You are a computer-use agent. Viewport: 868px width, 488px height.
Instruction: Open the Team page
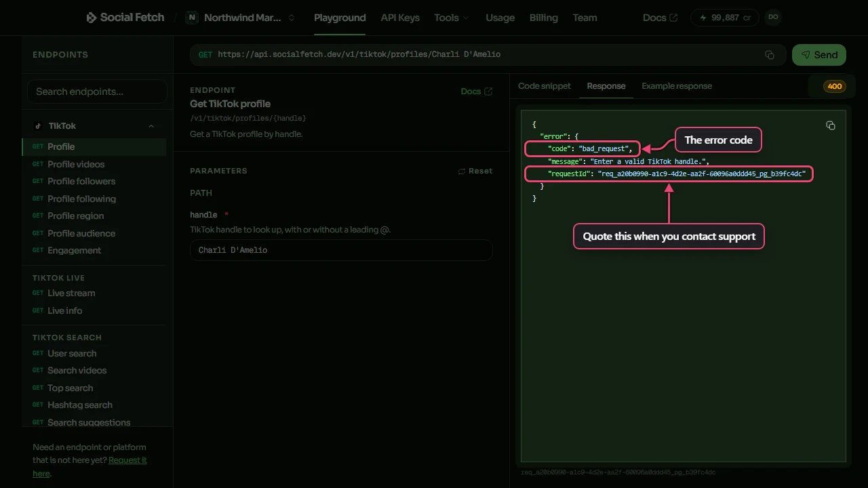pos(585,18)
